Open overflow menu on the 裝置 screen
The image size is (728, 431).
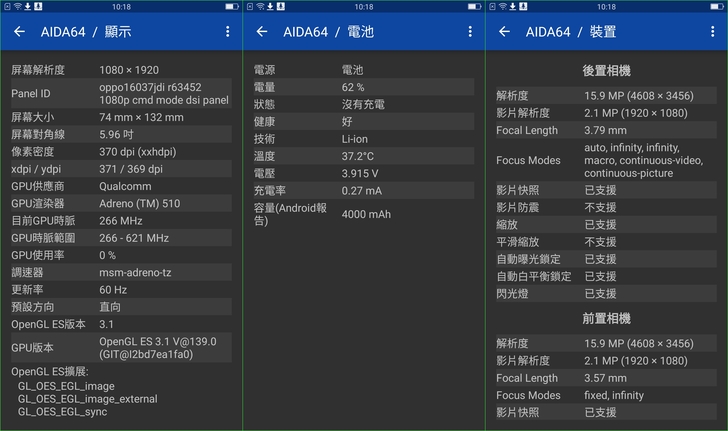click(x=712, y=32)
